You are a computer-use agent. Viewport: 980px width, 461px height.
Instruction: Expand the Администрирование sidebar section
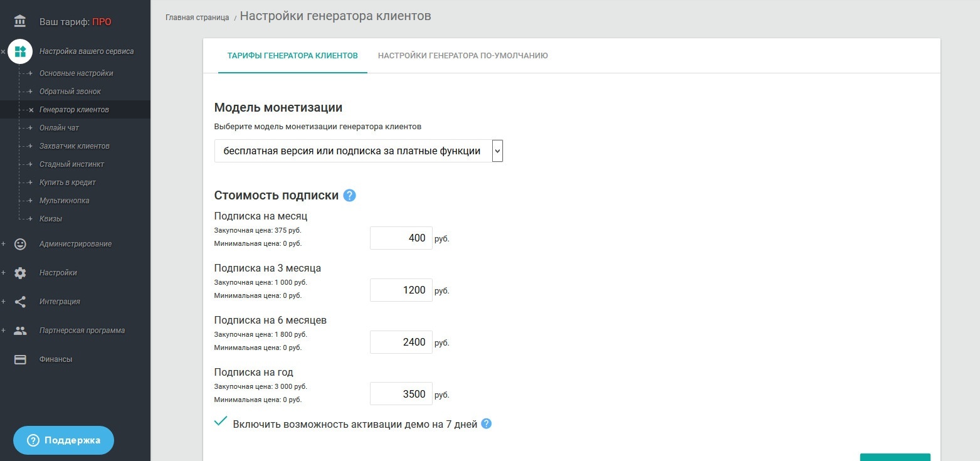75,244
